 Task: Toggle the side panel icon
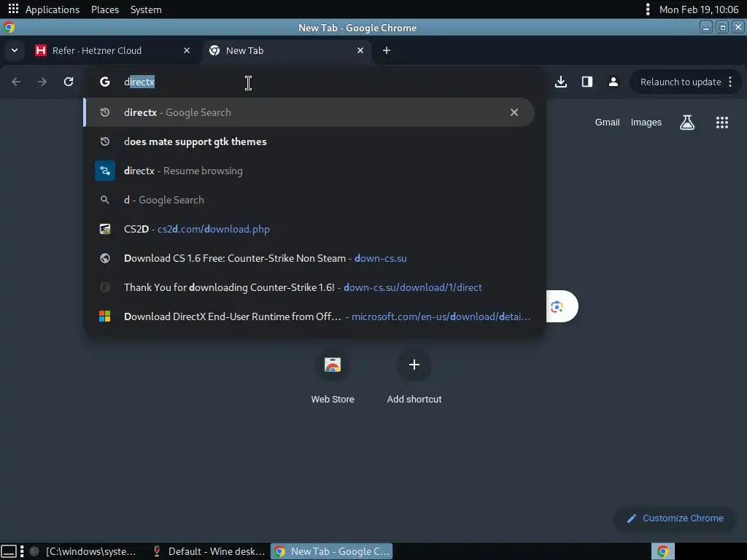[587, 82]
